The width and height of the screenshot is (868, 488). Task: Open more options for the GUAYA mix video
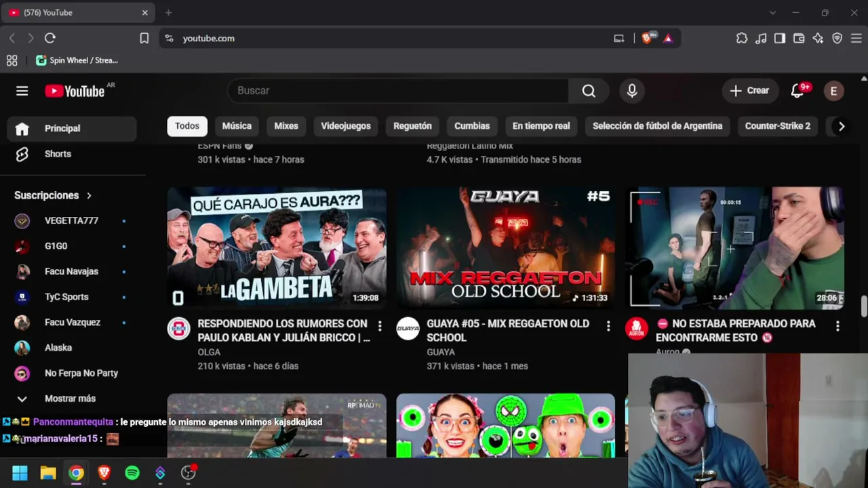[608, 327]
